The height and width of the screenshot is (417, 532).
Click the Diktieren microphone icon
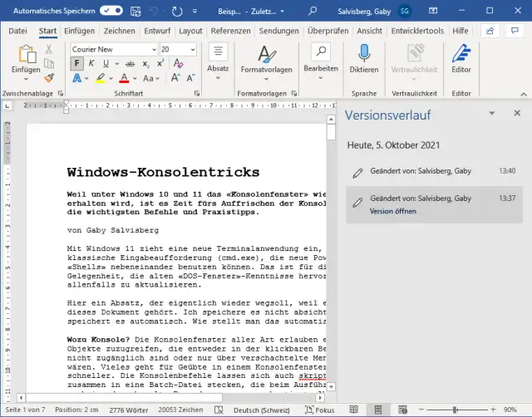[363, 54]
